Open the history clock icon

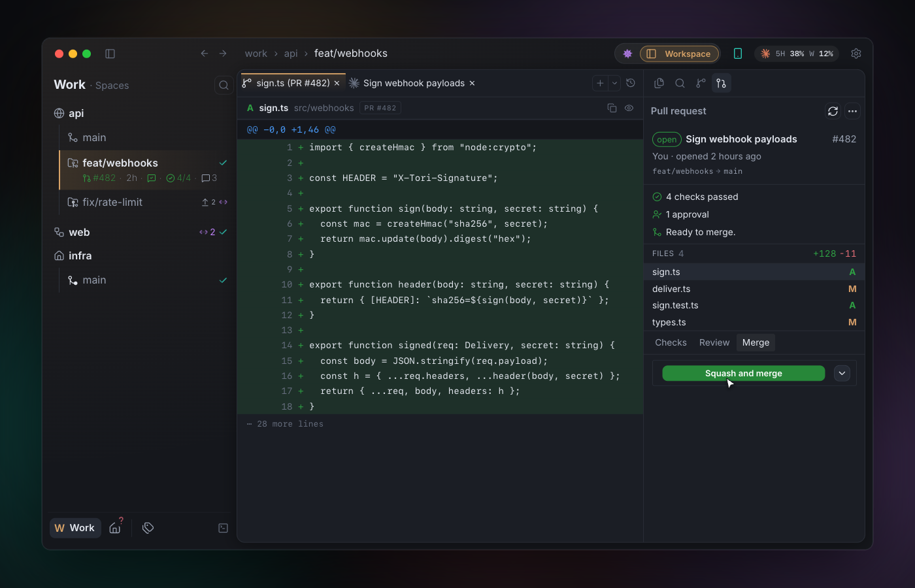coord(631,83)
